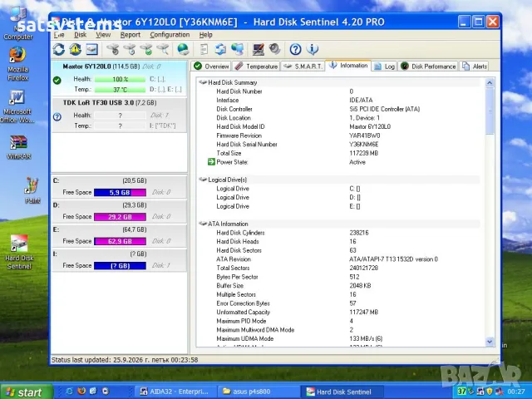Open the File menu
Screen dimensions: 532x399
point(59,35)
